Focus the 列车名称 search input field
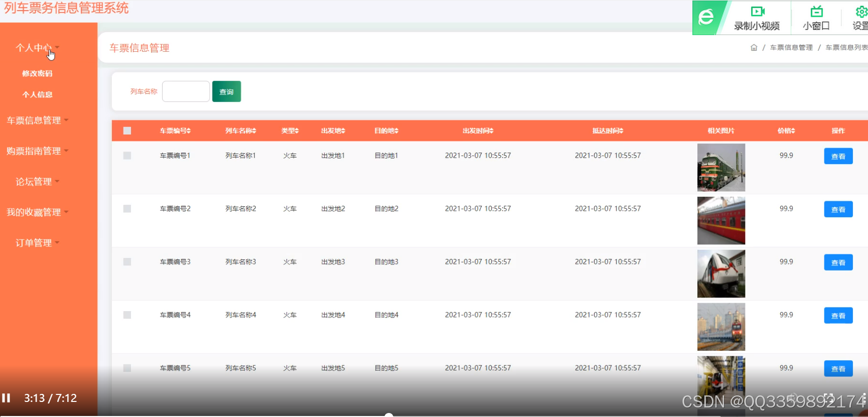The image size is (868, 417). pos(186,91)
